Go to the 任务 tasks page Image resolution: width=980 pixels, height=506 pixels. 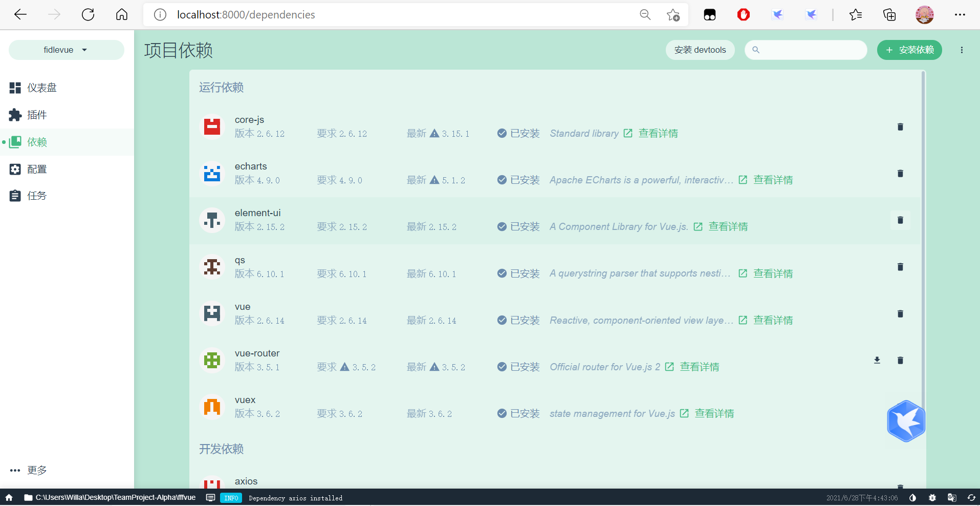point(67,196)
